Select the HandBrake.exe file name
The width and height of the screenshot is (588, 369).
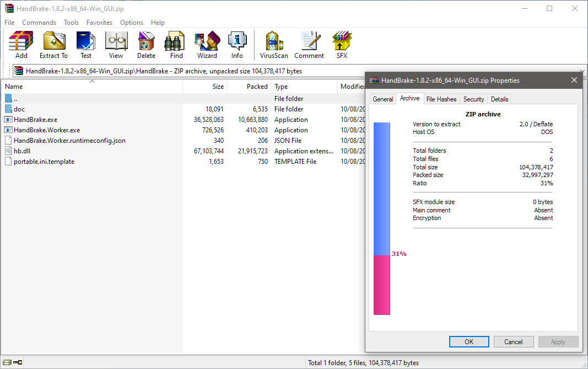(36, 120)
